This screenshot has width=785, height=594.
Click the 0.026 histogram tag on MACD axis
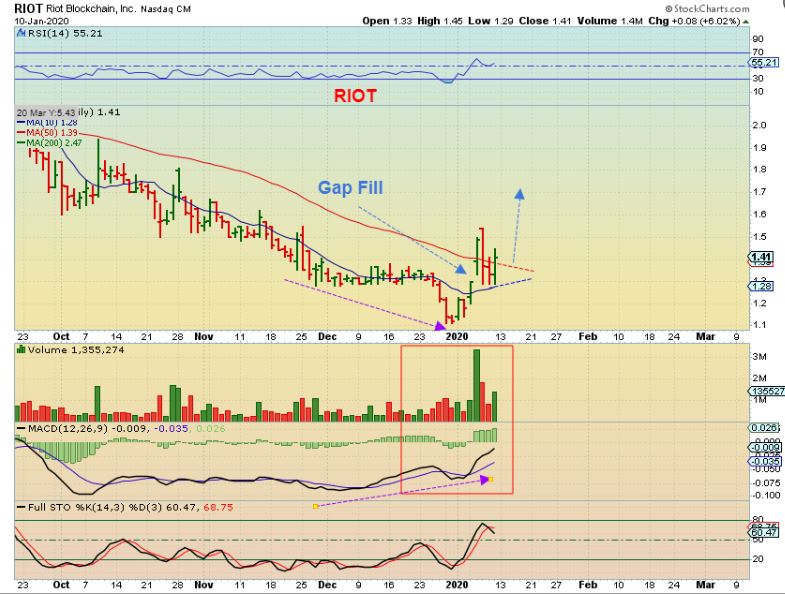pos(764,428)
